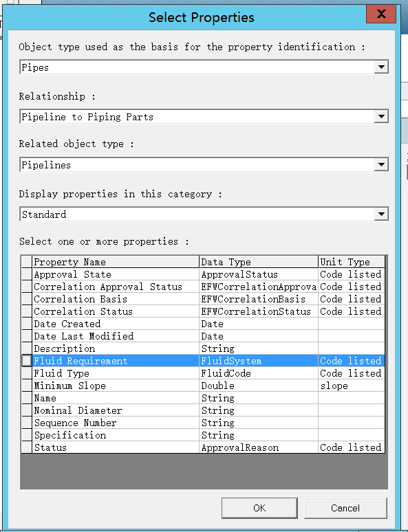Viewport: 408px width, 532px height.
Task: Select the row header box for Status row
Action: coord(27,447)
